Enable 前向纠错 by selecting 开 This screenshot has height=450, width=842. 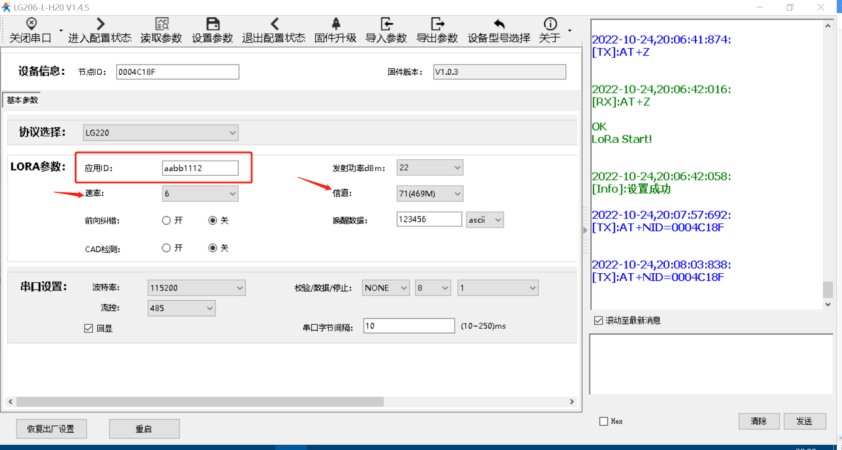[166, 220]
